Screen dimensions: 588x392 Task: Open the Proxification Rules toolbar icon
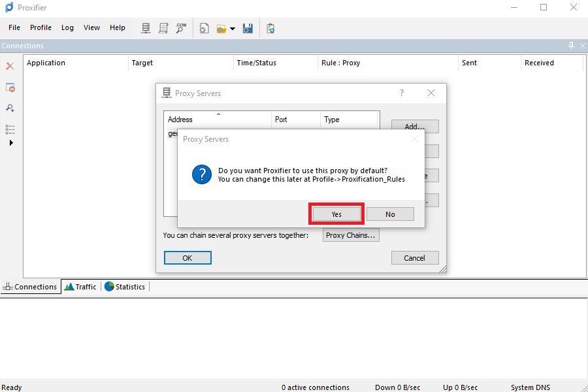pos(163,28)
